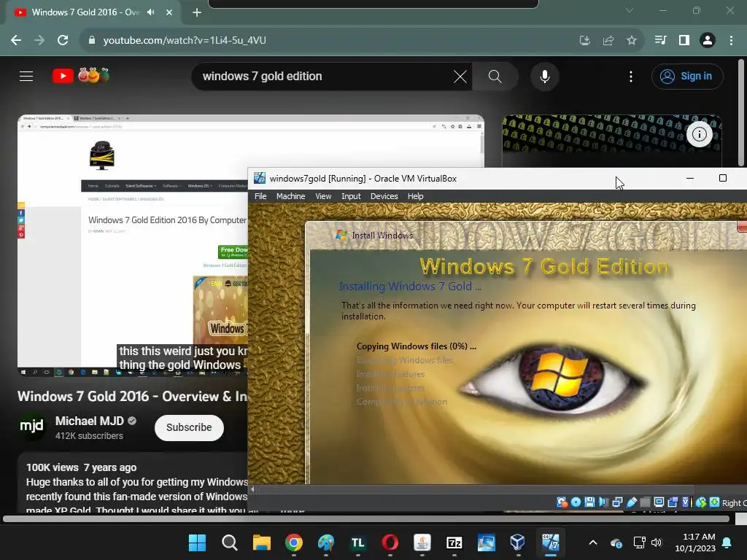Open the YouTube hamburger guide menu
The width and height of the screenshot is (747, 560).
pos(26,76)
